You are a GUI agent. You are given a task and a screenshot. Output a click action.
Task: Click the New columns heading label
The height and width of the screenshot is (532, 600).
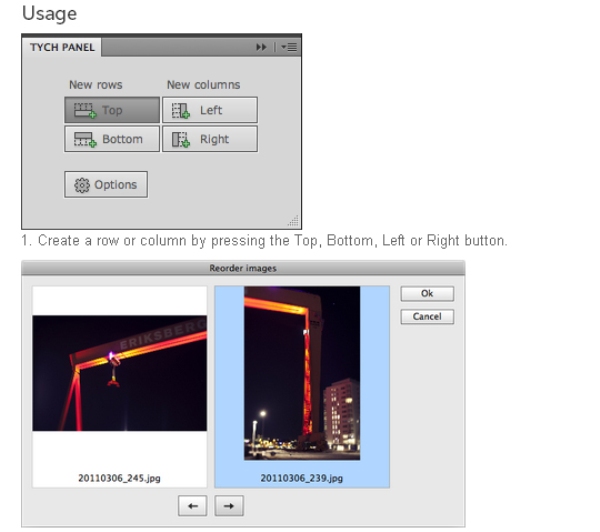click(203, 85)
